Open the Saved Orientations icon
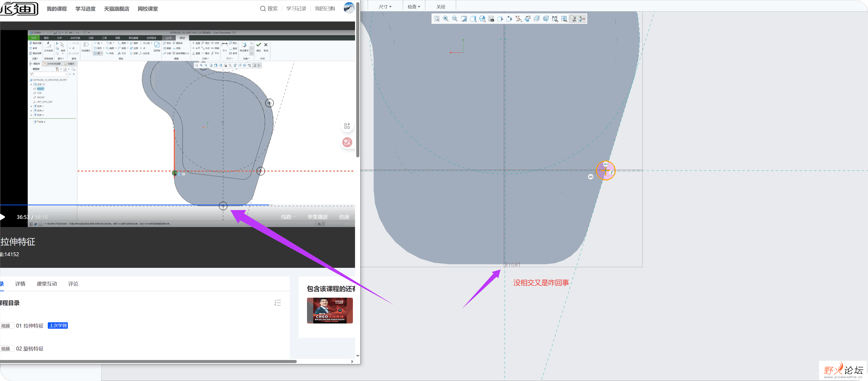 (x=482, y=19)
